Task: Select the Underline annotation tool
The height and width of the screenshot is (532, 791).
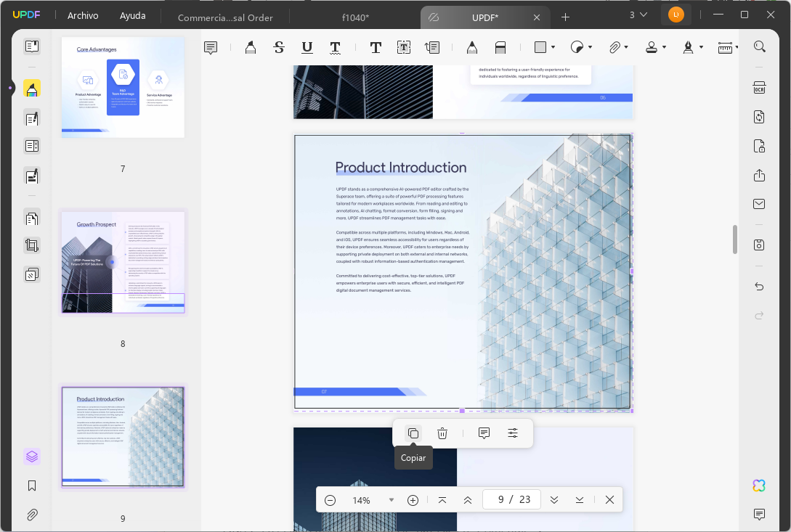Action: tap(307, 47)
